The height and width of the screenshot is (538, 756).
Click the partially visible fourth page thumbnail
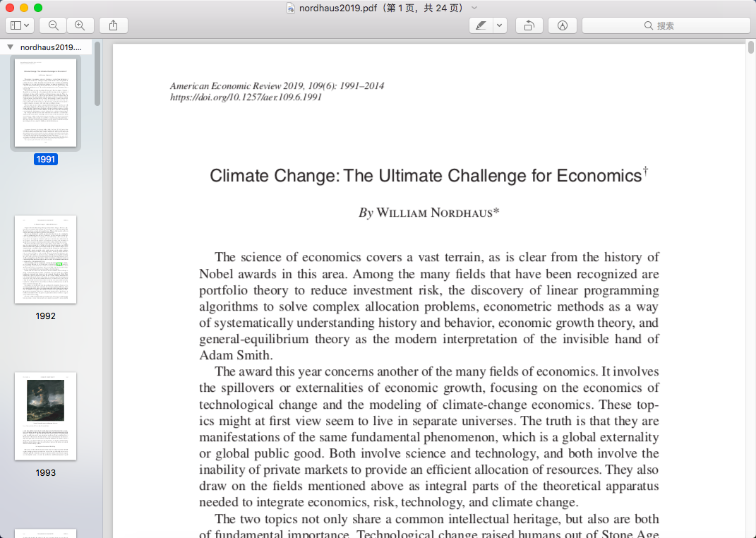[x=45, y=533]
